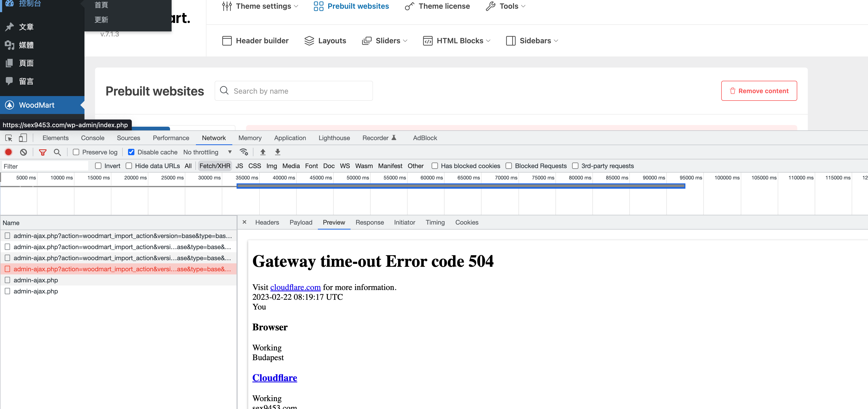The width and height of the screenshot is (868, 409).
Task: Click the import HAR upload arrow icon
Action: 263,152
